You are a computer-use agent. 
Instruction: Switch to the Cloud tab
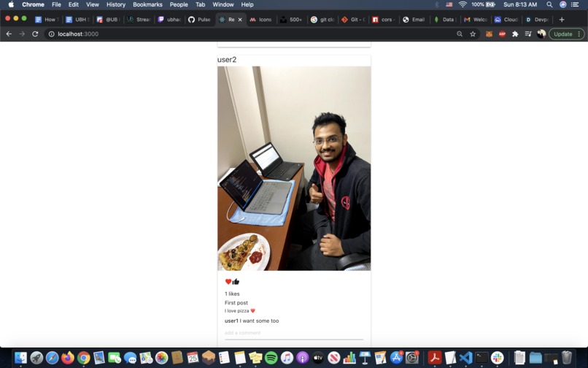pyautogui.click(x=506, y=20)
